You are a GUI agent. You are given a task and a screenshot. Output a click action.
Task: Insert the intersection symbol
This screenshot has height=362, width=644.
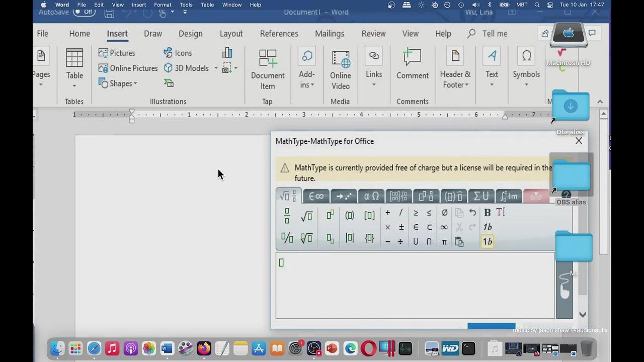(x=429, y=242)
